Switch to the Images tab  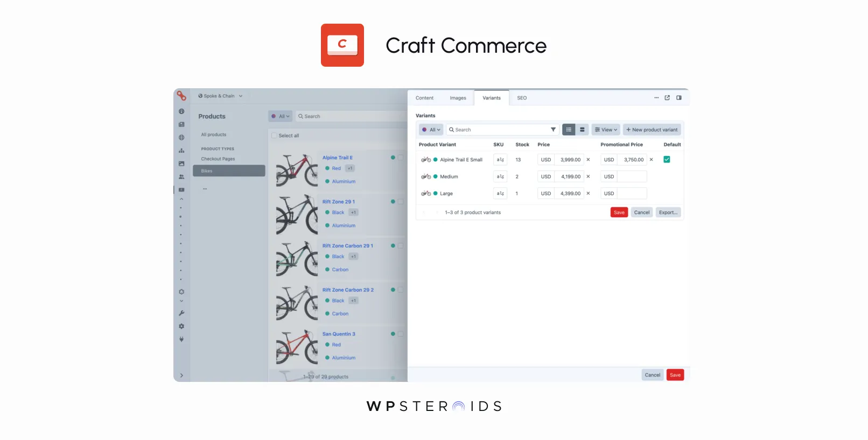pos(458,98)
